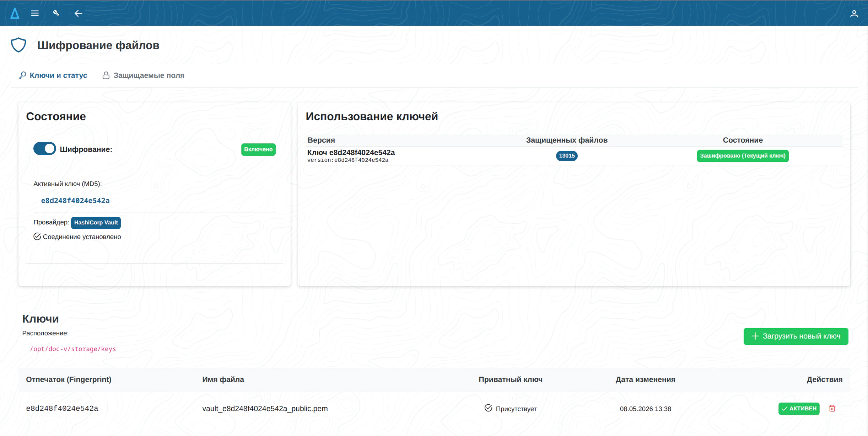
Task: Click file name vault_e8d248f4024e542a_public.pem
Action: [x=265, y=409]
